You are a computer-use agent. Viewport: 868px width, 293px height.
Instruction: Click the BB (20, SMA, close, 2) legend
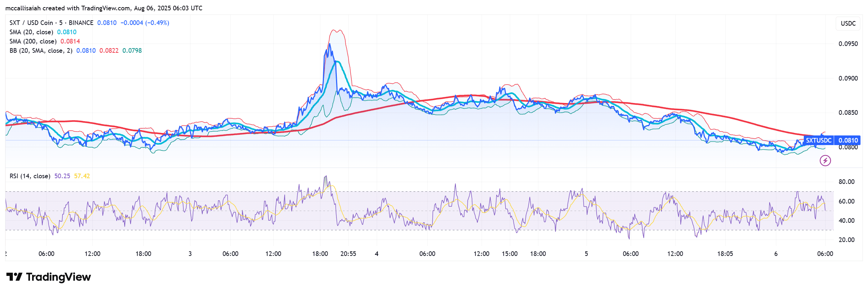point(41,51)
